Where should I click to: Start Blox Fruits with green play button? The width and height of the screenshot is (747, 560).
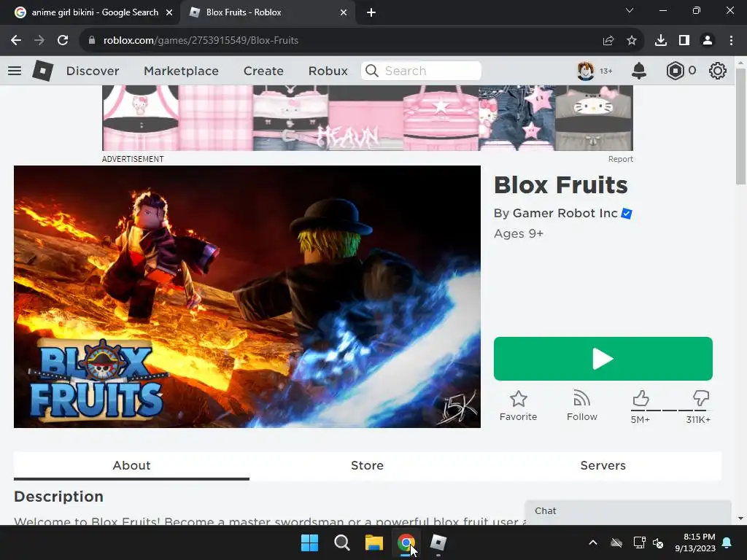[603, 359]
